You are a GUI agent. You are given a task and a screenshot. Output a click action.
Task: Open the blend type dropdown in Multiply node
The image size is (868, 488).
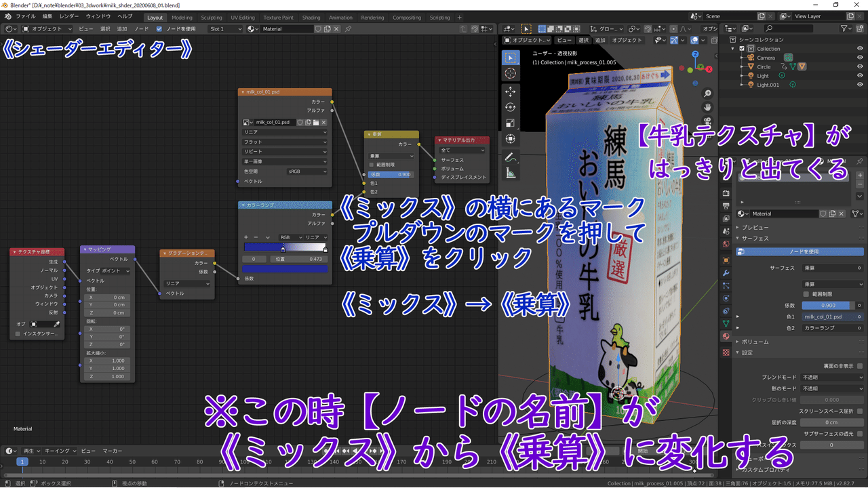coord(391,156)
